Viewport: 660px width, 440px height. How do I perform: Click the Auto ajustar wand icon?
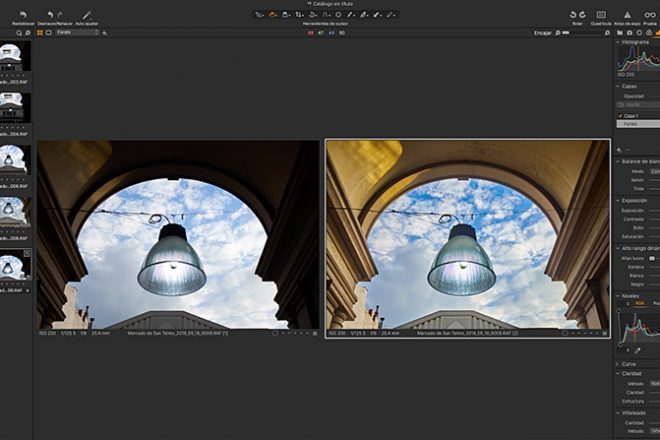click(x=86, y=15)
